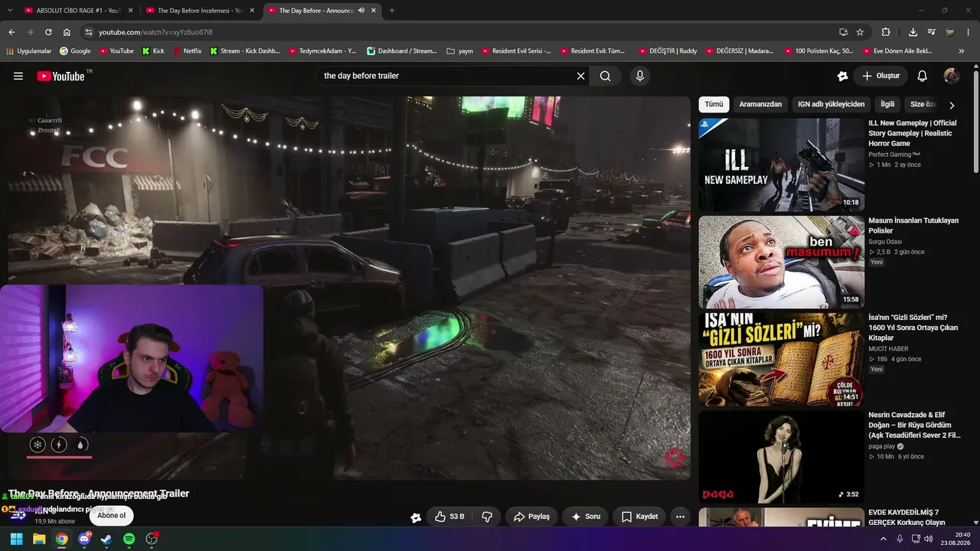View site information icon in address bar
Image resolution: width=980 pixels, height=551 pixels.
tap(88, 32)
